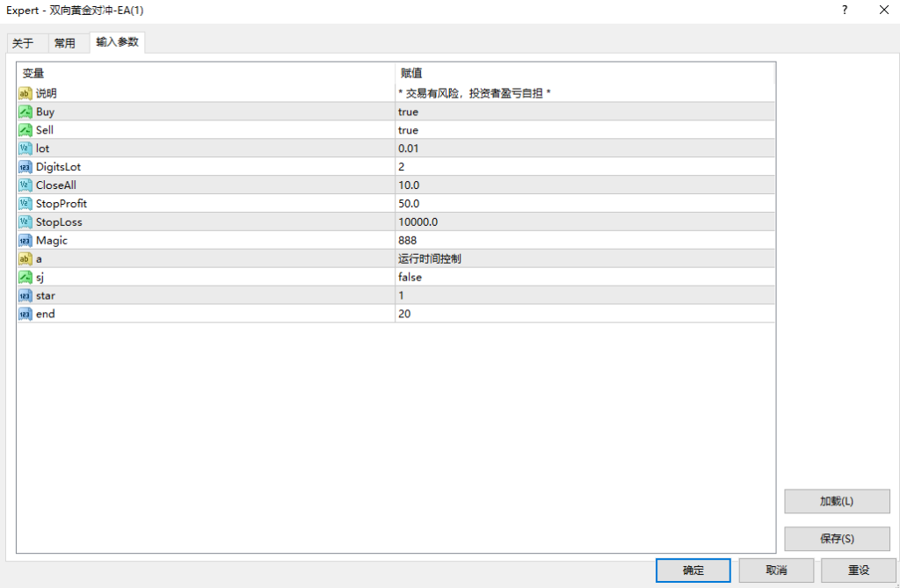Open the 常用 tab
The width and height of the screenshot is (900, 588).
click(65, 43)
